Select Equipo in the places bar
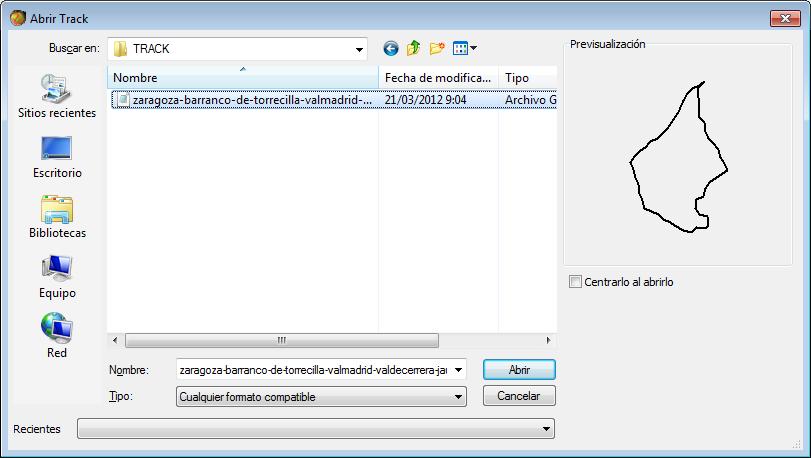 [x=57, y=276]
